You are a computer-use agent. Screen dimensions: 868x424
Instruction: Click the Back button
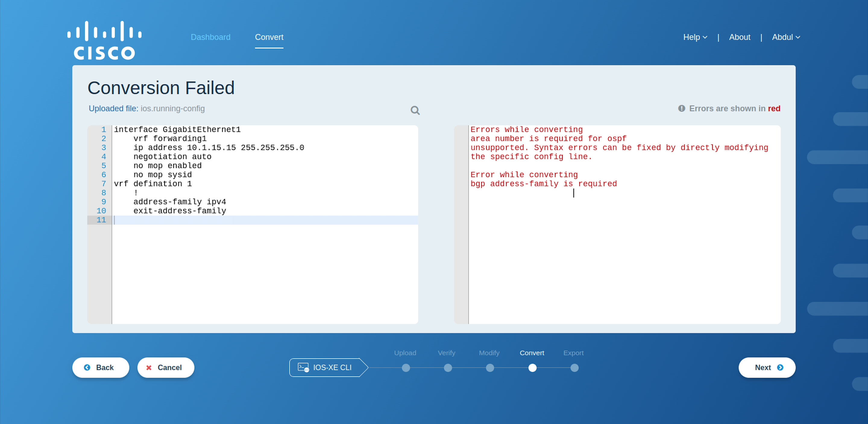101,367
